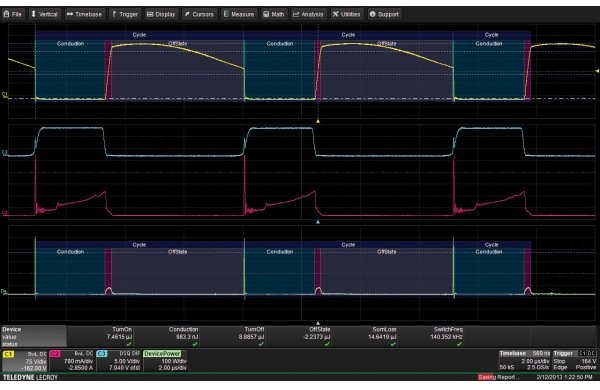Select the C2 trace ground marker
Screen dimensions: 600x390
[x=5, y=213]
